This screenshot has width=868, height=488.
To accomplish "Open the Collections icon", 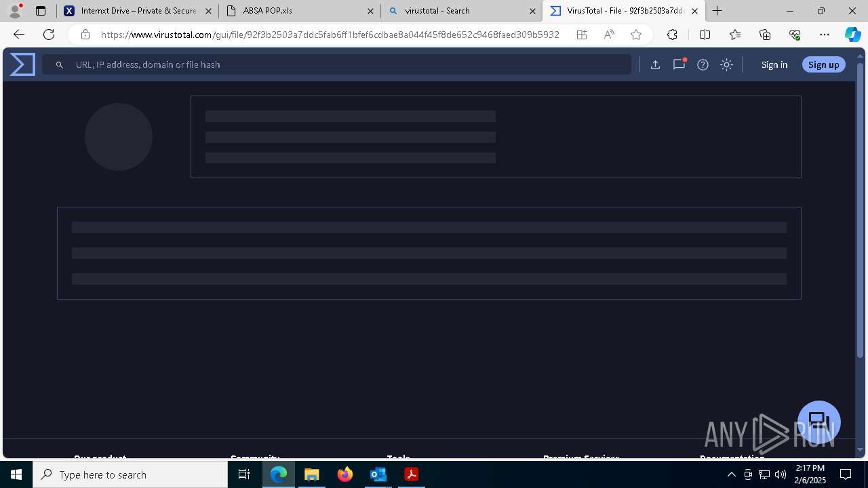I will 765,35.
